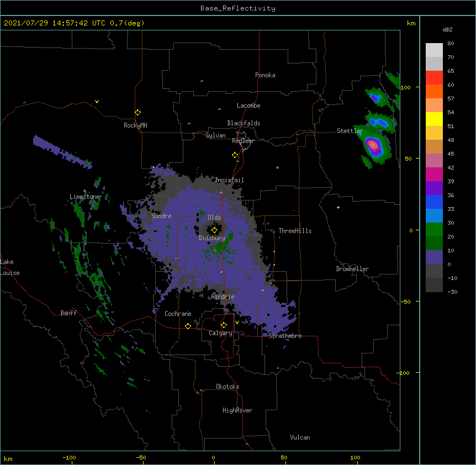Image resolution: width=476 pixels, height=465 pixels.
Task: Select the slate purple 10-0 dBZ legend swatch
Action: point(434,257)
